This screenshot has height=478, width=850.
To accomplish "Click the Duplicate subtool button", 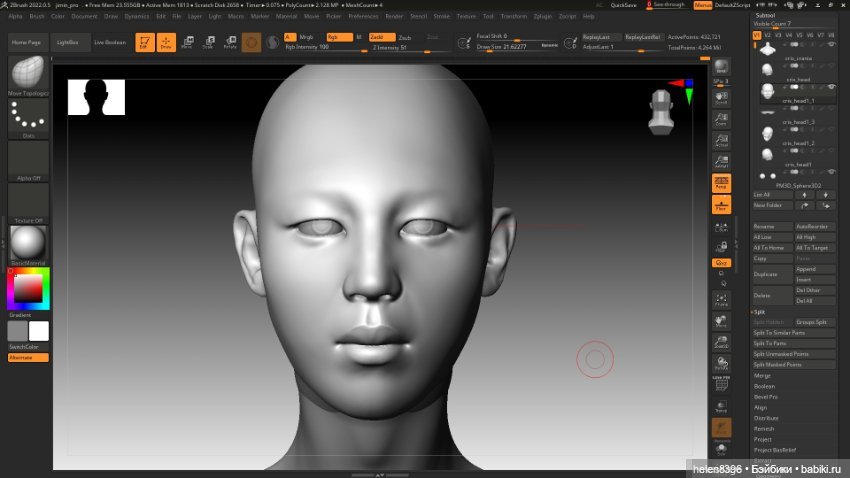I will coord(771,273).
